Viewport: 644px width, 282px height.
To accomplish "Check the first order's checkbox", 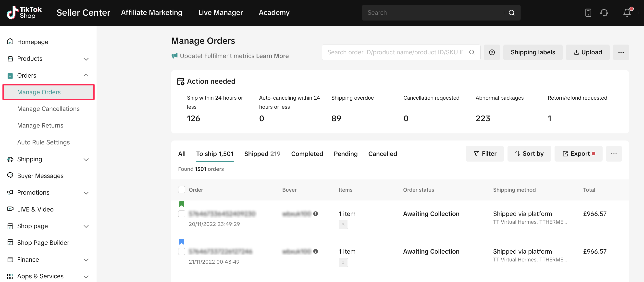I will coord(182,214).
